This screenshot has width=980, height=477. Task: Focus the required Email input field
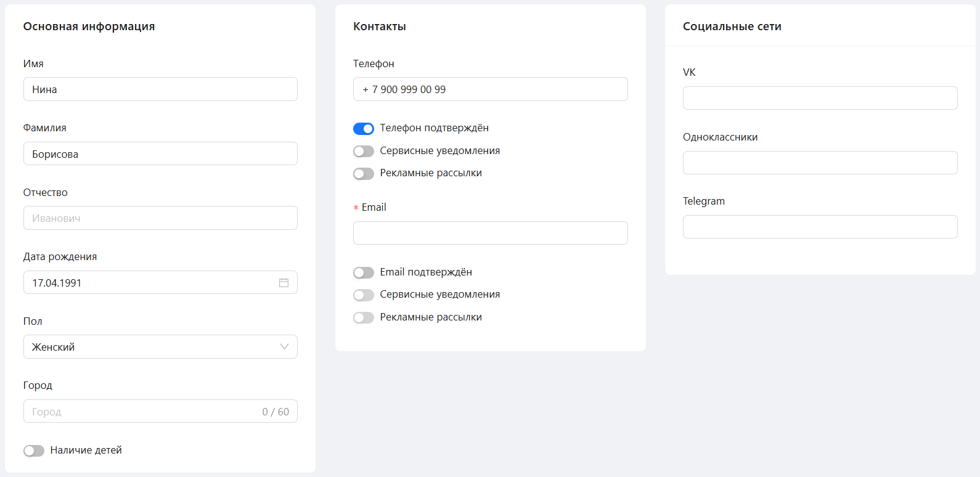tap(490, 233)
